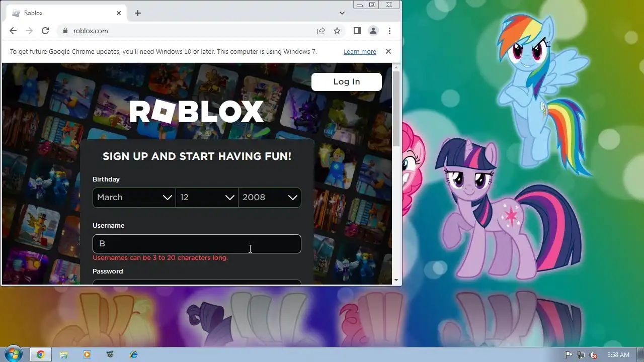Open Windows Explorer from the taskbar
The width and height of the screenshot is (644, 362).
[x=64, y=354]
